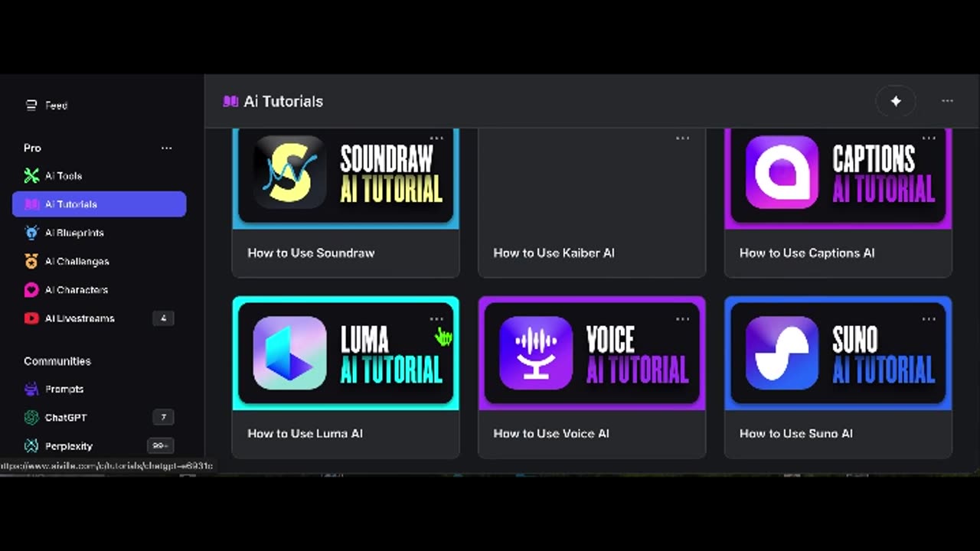
Task: Open Soundraw card three-dot menu
Action: (436, 139)
